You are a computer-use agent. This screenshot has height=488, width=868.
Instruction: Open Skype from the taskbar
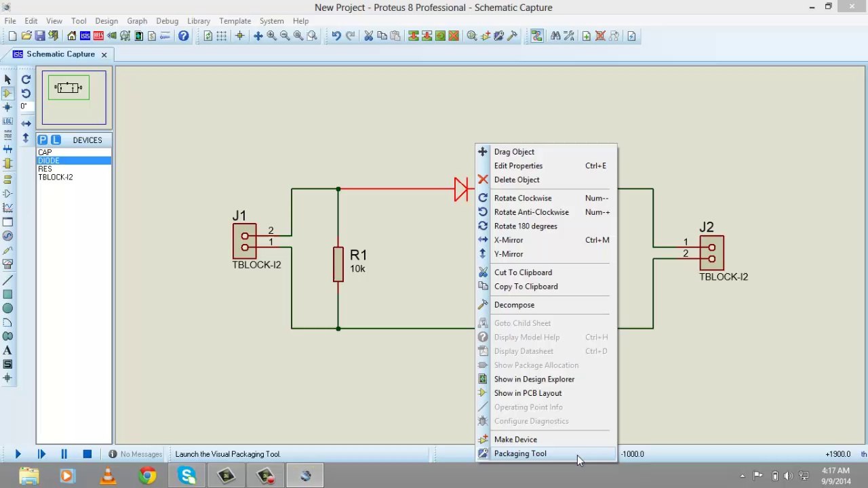click(187, 476)
